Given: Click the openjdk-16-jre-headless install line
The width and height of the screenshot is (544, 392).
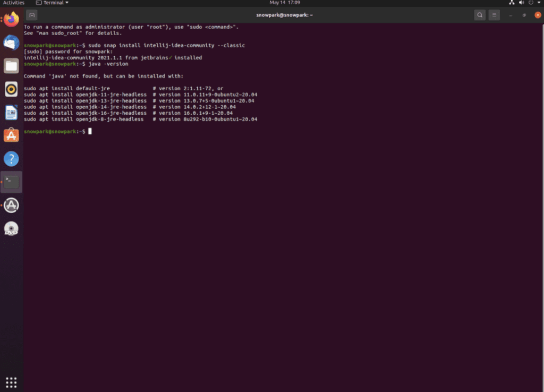Looking at the screenshot, I should [129, 113].
